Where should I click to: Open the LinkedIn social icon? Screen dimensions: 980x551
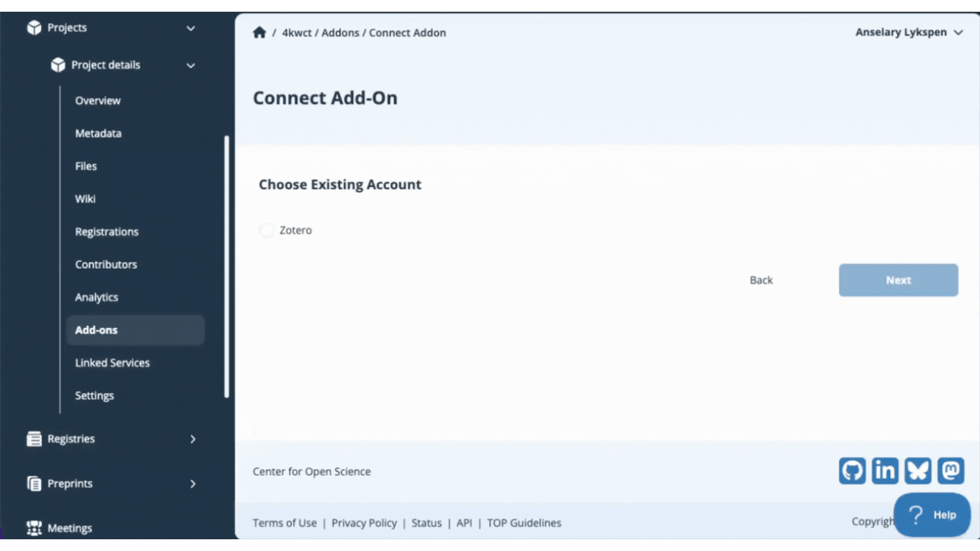[x=885, y=470]
